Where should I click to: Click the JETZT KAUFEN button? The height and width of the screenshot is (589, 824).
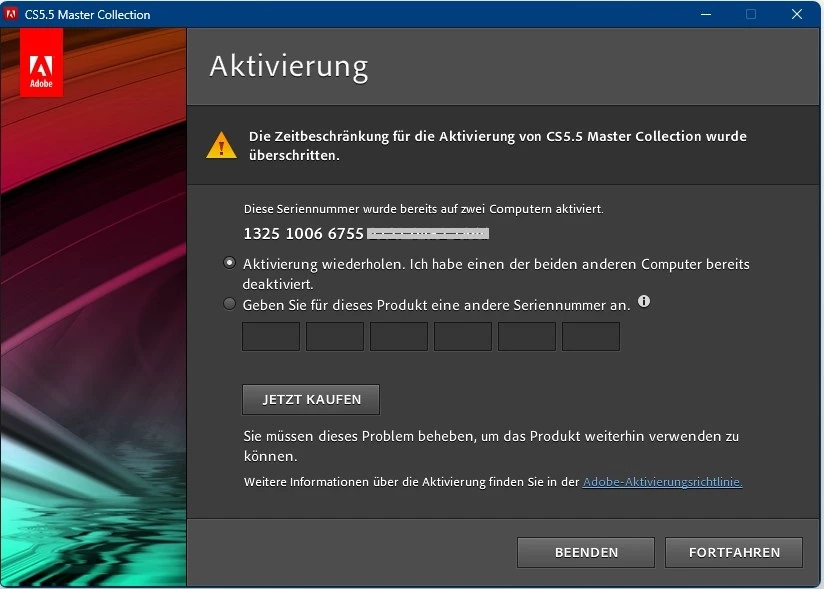(311, 400)
